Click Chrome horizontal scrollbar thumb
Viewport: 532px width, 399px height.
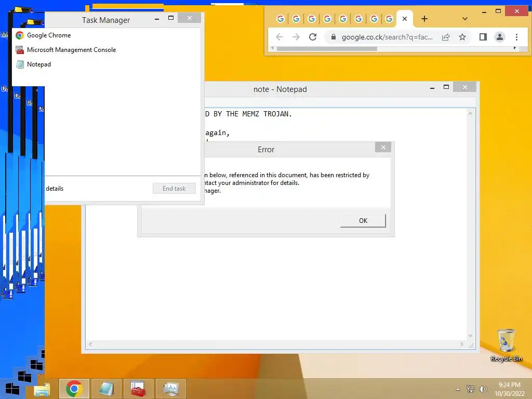point(327,48)
